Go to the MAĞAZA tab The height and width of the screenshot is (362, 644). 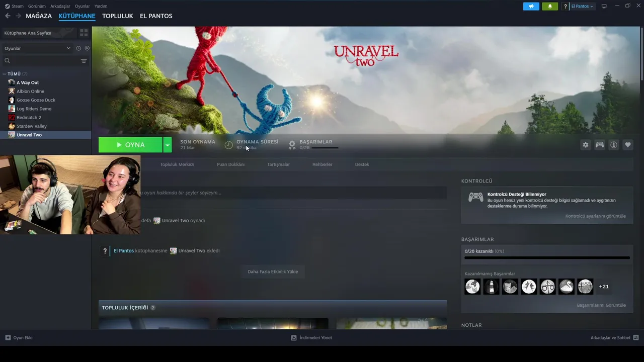(39, 16)
